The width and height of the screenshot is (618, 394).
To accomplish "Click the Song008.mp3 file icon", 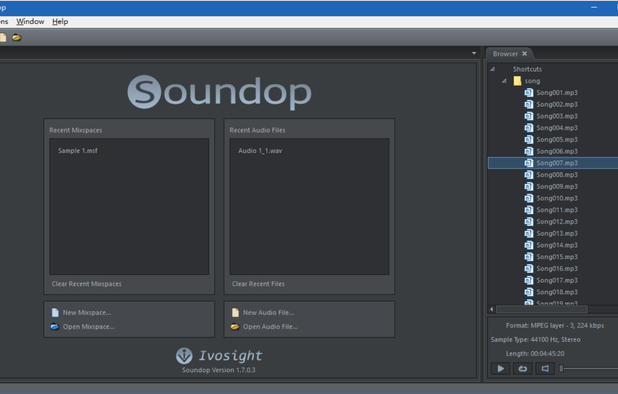I will (529, 175).
